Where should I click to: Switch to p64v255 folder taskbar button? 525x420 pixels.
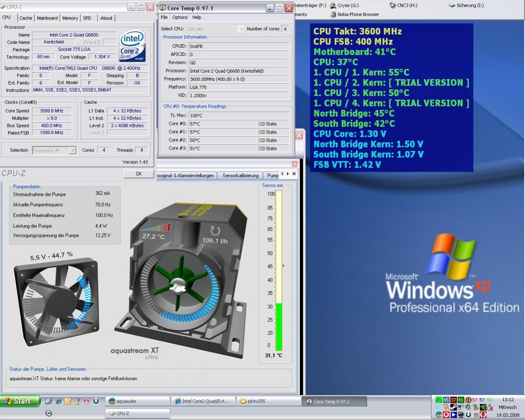268,401
